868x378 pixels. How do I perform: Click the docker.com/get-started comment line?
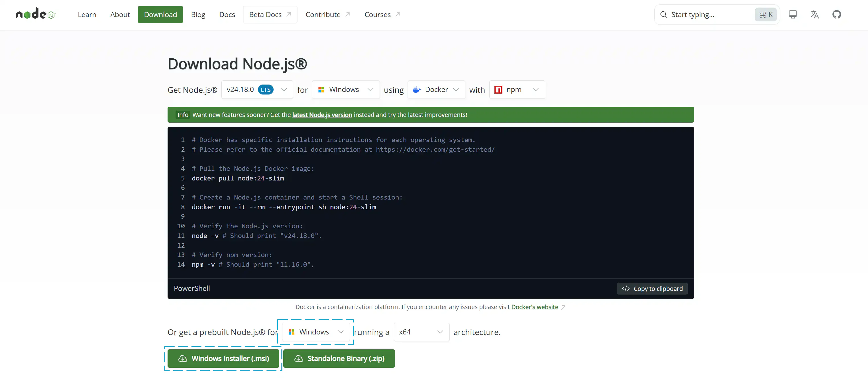click(343, 149)
